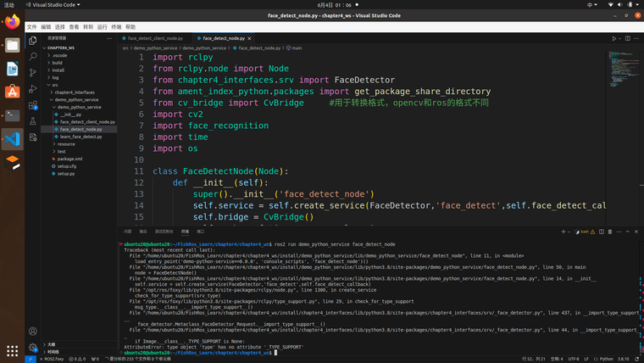
Task: Open Files manager from the dock
Action: [x=13, y=45]
